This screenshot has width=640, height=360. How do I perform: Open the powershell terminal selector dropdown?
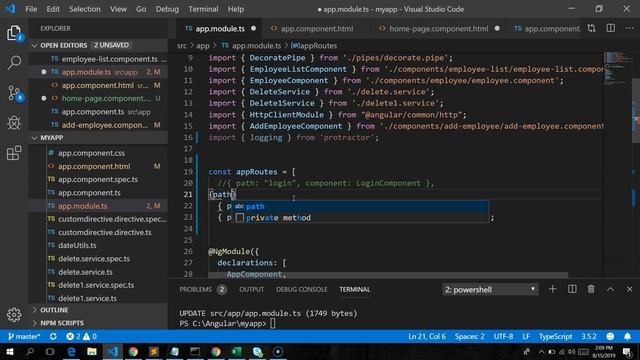pos(490,289)
